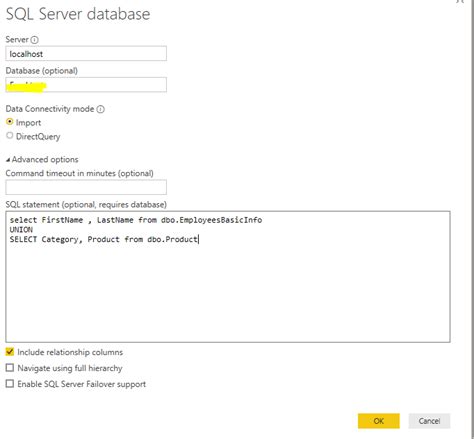The height and width of the screenshot is (439, 474).
Task: Focus the Server input field
Action: pos(86,54)
